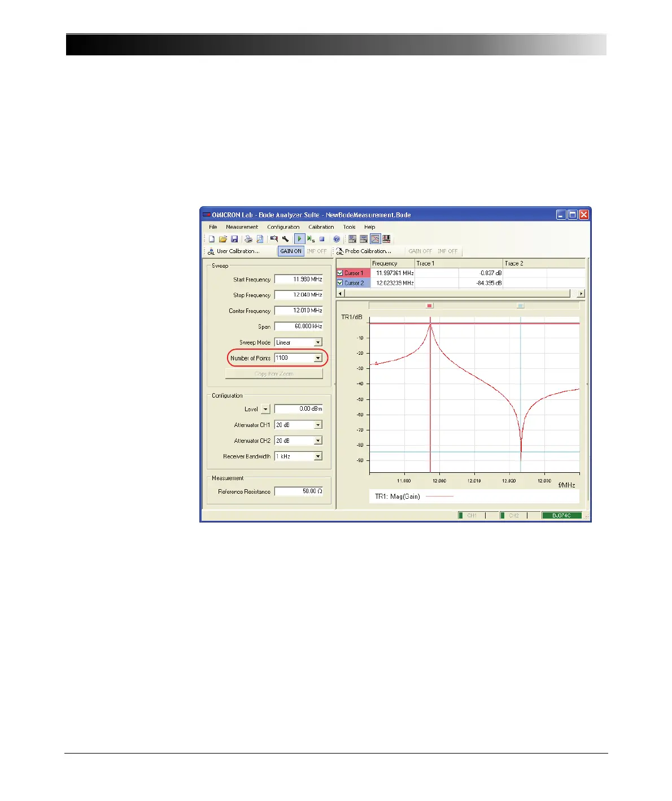Viewport: 672px width, 801px height.
Task: Switch to frequency sweep mode icon
Action: (x=375, y=239)
